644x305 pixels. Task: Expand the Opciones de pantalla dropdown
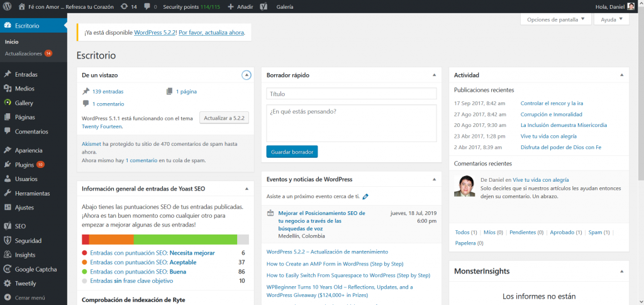tap(555, 19)
